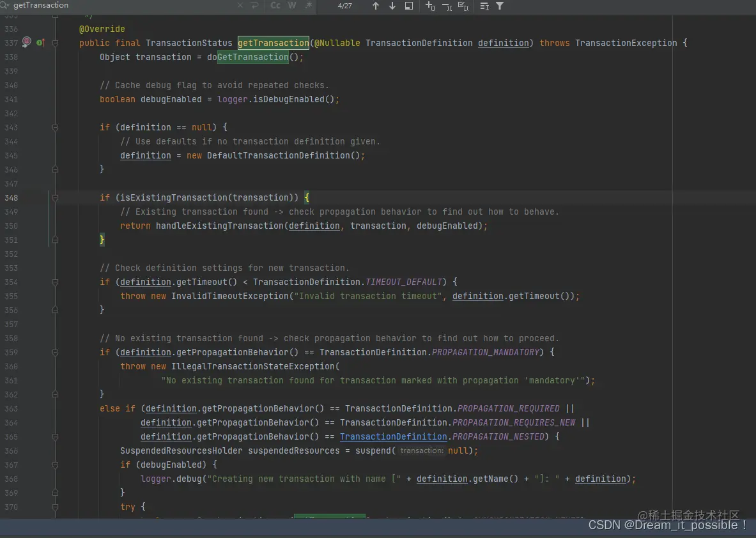Follow the TransactionDefinition link on line 365
This screenshot has height=538, width=756.
click(394, 436)
